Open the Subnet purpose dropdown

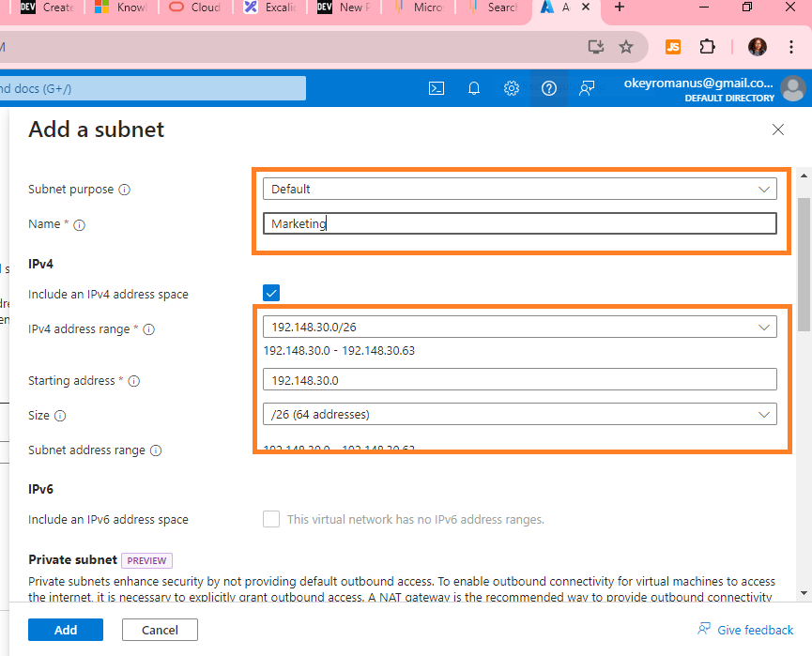tap(520, 189)
